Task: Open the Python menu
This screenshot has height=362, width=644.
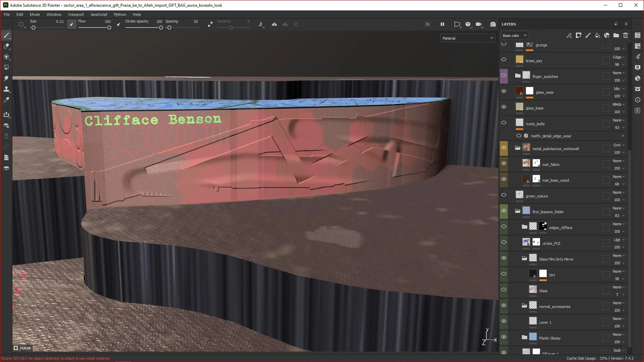Action: 120,14
